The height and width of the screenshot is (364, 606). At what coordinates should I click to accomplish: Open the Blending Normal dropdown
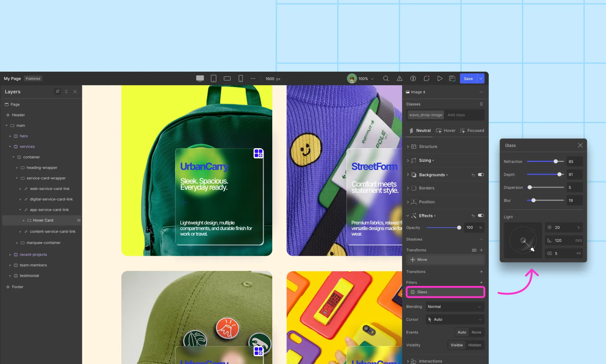pos(455,307)
